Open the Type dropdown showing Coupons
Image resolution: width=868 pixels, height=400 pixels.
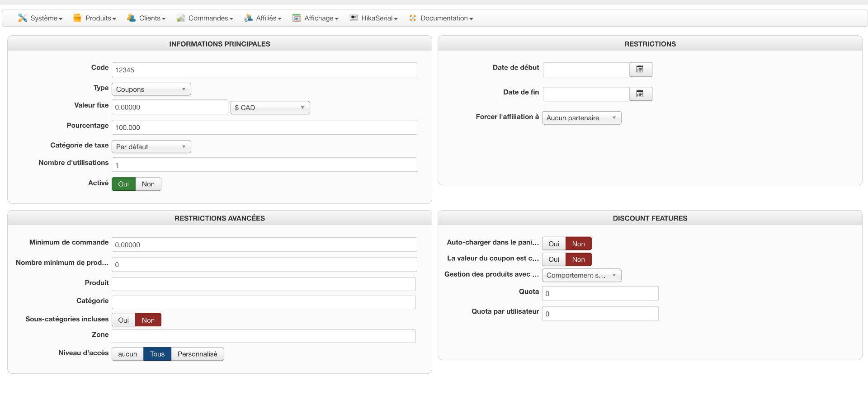coord(151,89)
